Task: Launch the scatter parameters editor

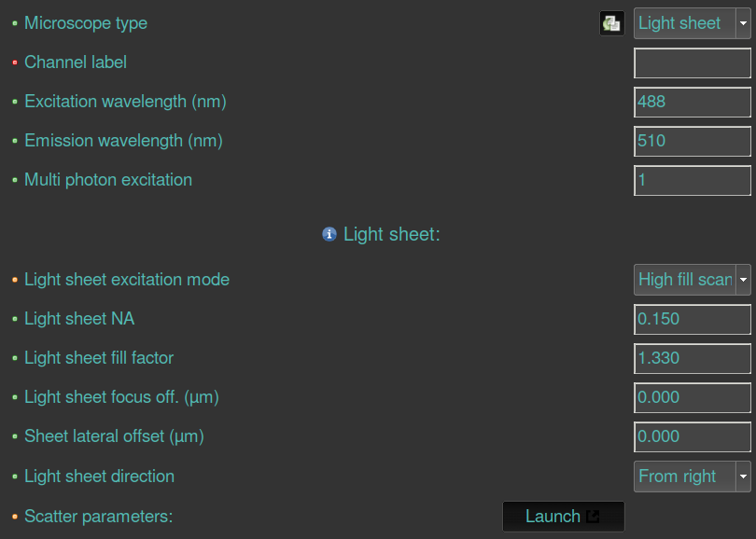Action: point(563,516)
